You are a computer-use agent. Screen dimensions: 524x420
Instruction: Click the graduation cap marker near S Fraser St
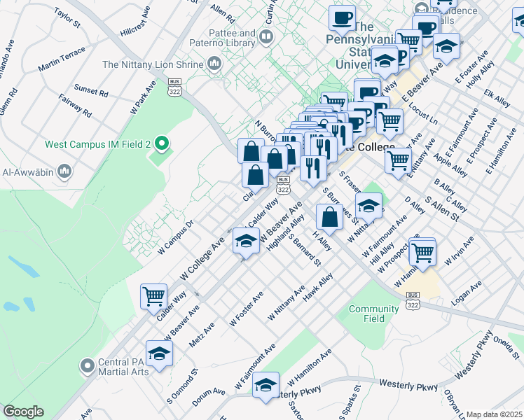click(368, 206)
